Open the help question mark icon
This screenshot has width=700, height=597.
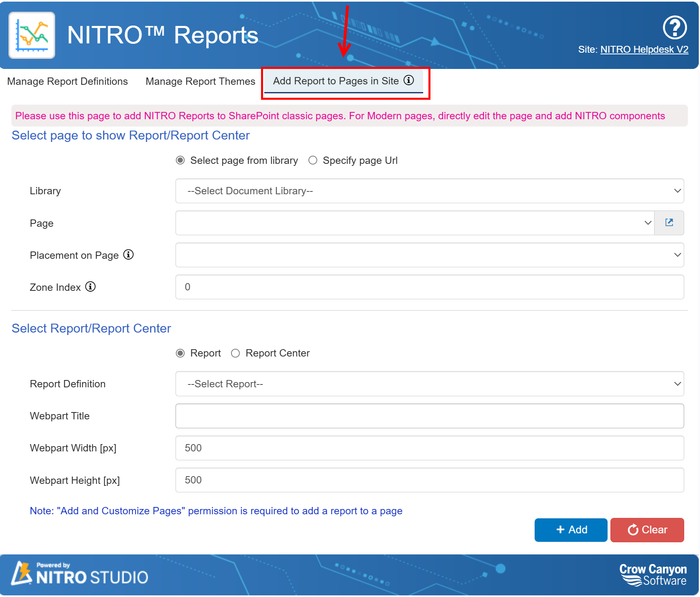point(674,28)
